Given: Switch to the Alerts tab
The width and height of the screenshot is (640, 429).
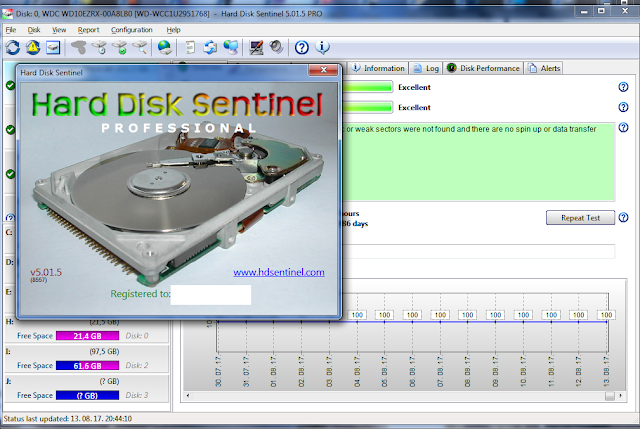Looking at the screenshot, I should point(544,68).
